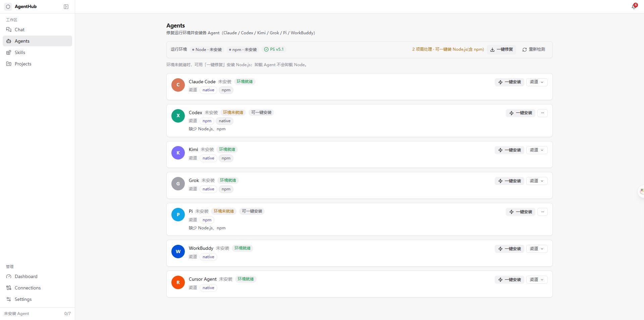644x320 pixels.
Task: Open the 渠道 dropdown for Grok
Action: pyautogui.click(x=537, y=181)
